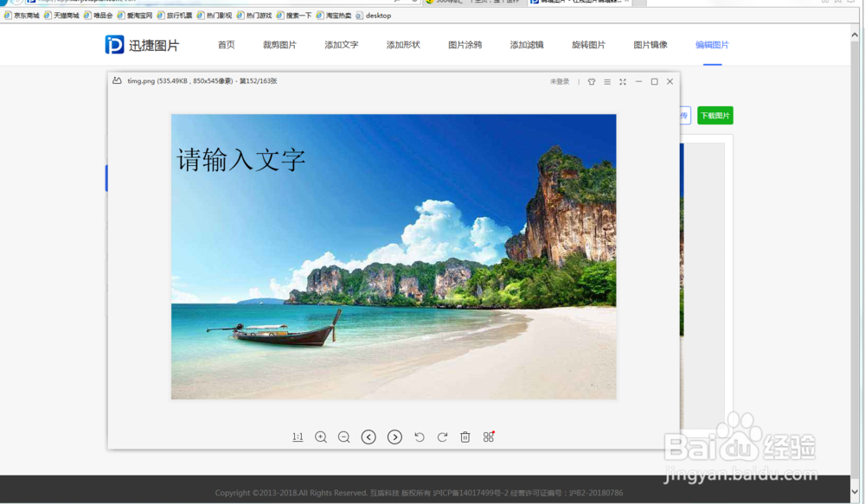Image resolution: width=865 pixels, height=504 pixels.
Task: Click the timg.png file info title
Action: [x=202, y=80]
